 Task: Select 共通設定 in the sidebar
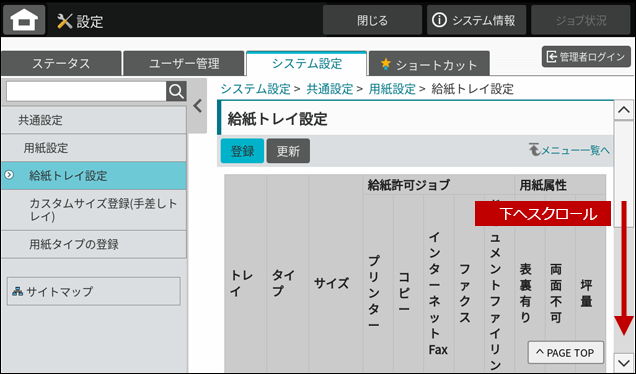coord(94,120)
